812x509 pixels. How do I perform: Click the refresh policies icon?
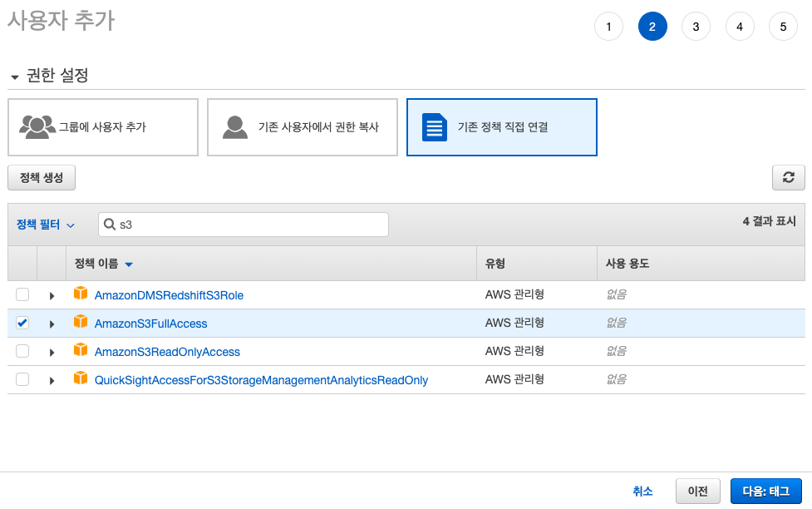(x=787, y=177)
